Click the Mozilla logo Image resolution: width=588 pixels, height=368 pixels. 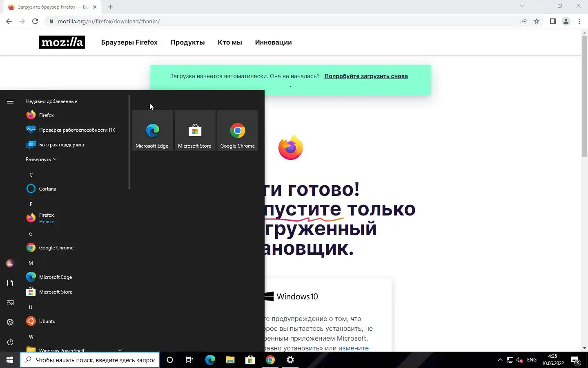[x=62, y=42]
